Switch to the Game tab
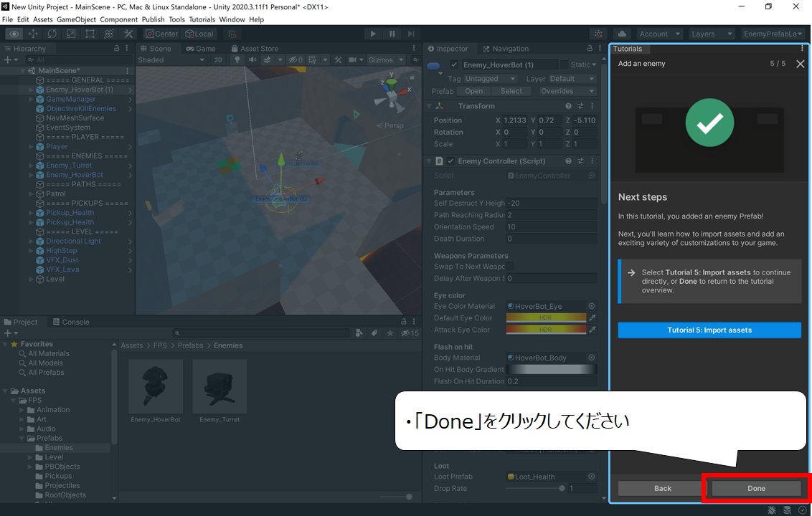 pyautogui.click(x=201, y=49)
